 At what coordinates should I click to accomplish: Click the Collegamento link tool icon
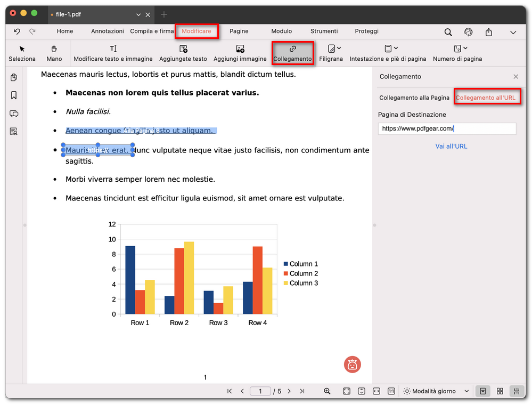(x=292, y=49)
